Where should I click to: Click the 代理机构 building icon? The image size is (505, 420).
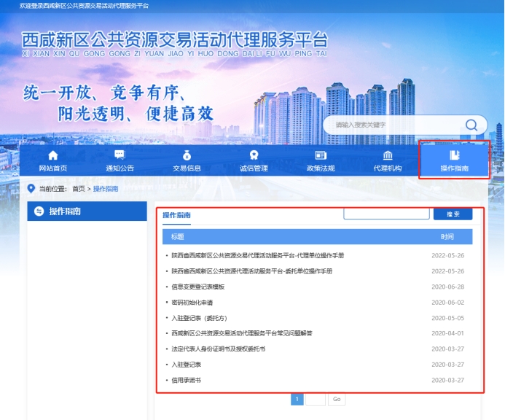coord(388,155)
